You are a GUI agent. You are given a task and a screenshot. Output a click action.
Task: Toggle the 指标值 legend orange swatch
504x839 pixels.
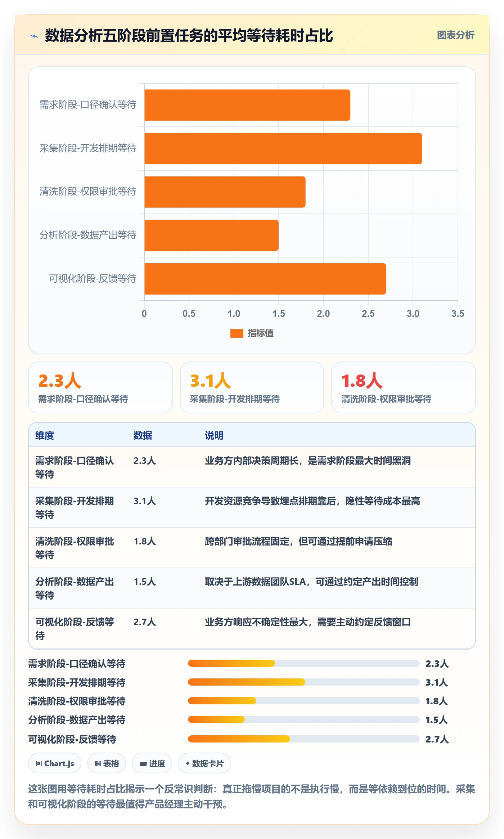point(237,333)
